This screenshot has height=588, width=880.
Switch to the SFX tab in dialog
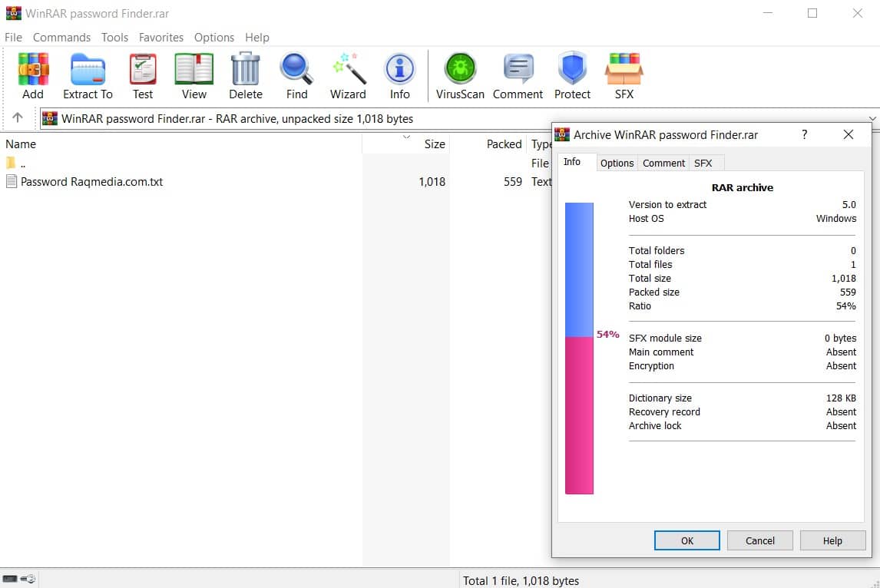pos(704,163)
